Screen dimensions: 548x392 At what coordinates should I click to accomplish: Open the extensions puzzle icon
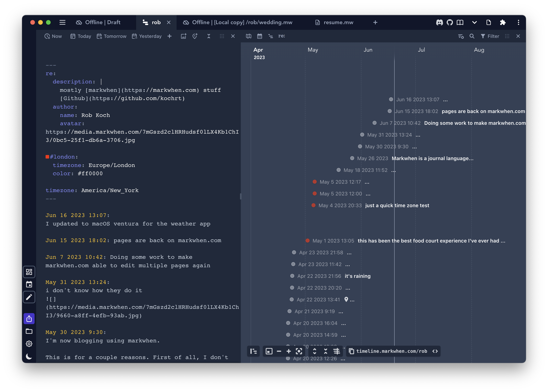point(503,22)
